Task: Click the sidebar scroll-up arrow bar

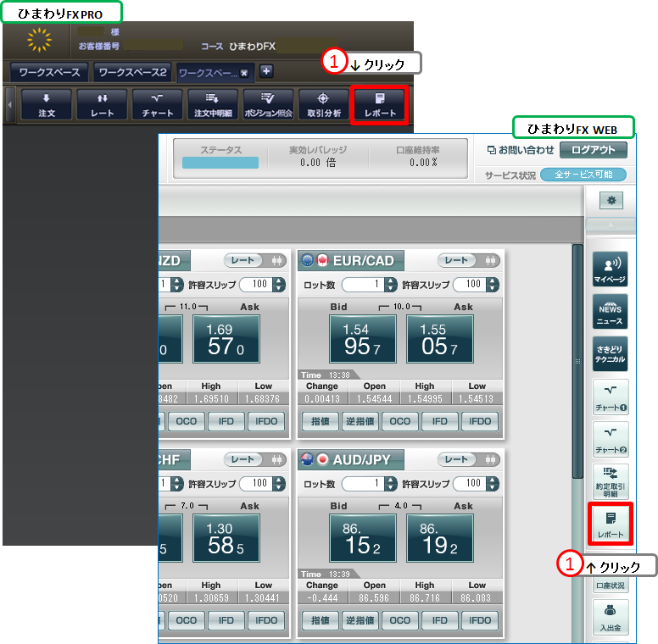Action: [x=611, y=225]
